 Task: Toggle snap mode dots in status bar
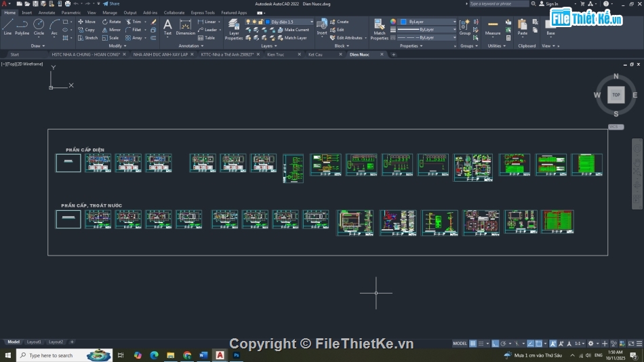coord(482,344)
